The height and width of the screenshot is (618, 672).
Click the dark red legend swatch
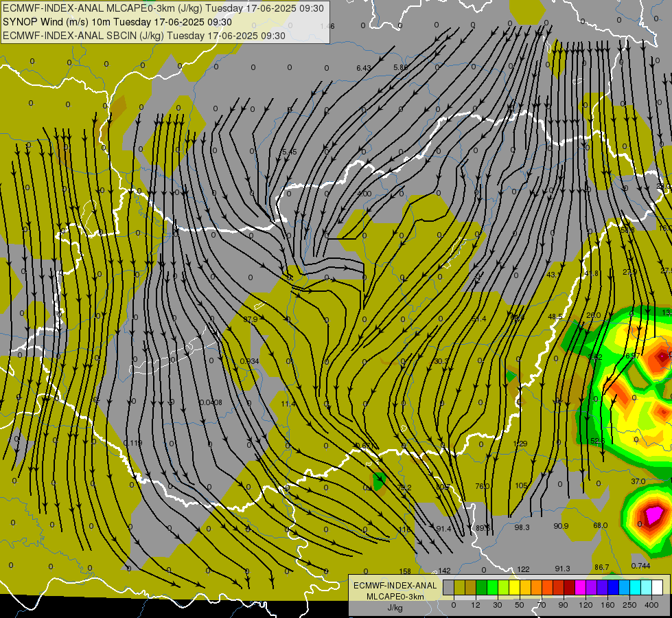(570, 587)
